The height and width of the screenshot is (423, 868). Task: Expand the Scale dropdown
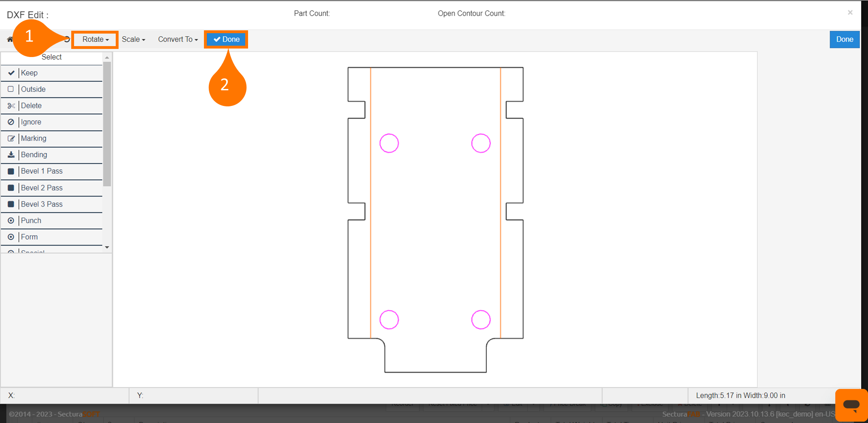tap(133, 39)
